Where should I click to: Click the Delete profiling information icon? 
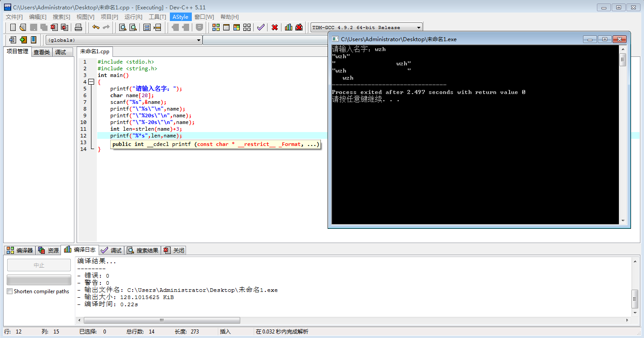[299, 27]
